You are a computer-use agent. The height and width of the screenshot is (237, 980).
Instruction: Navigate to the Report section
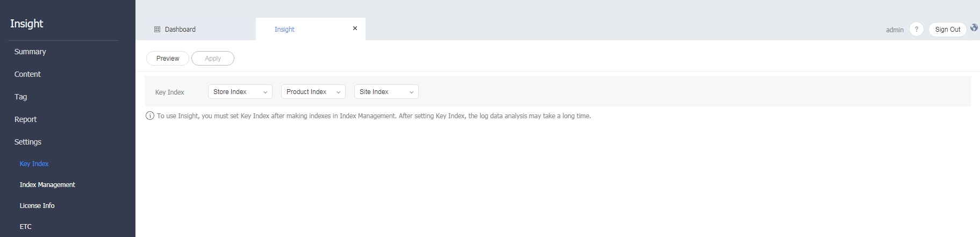(25, 119)
